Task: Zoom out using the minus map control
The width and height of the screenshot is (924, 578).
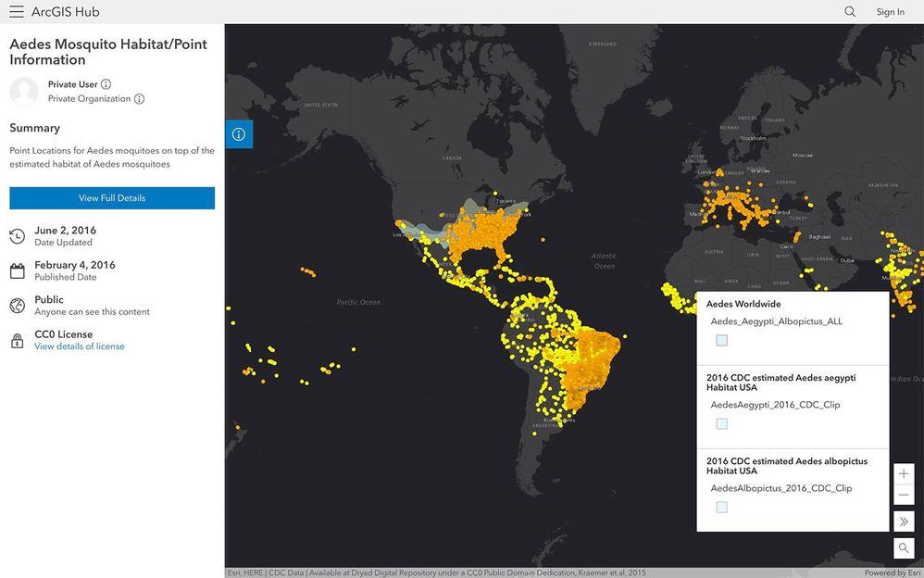Action: (904, 494)
